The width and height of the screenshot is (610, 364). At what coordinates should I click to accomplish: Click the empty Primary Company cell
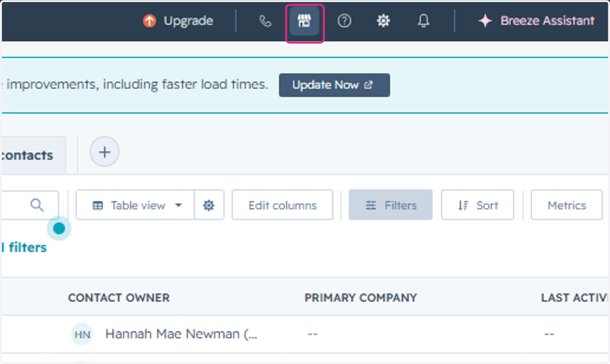pyautogui.click(x=313, y=335)
